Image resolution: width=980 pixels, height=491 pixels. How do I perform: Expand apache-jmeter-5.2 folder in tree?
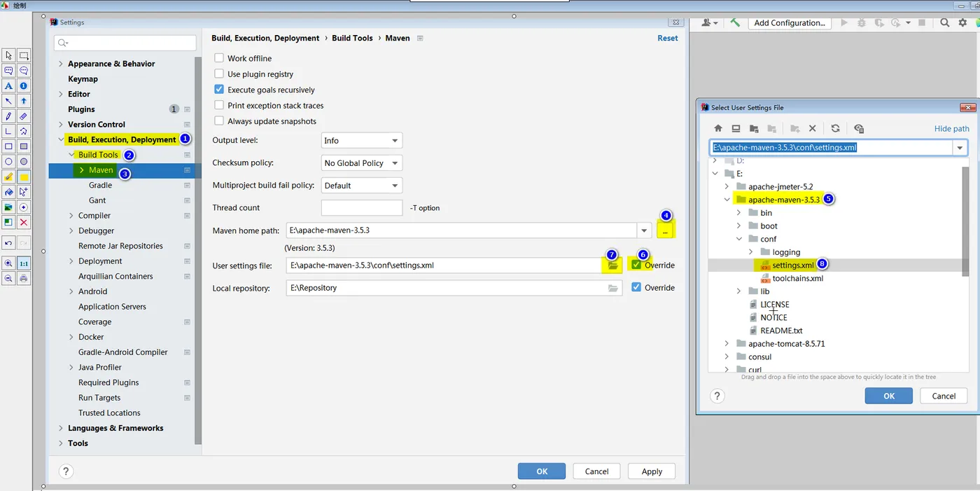727,187
